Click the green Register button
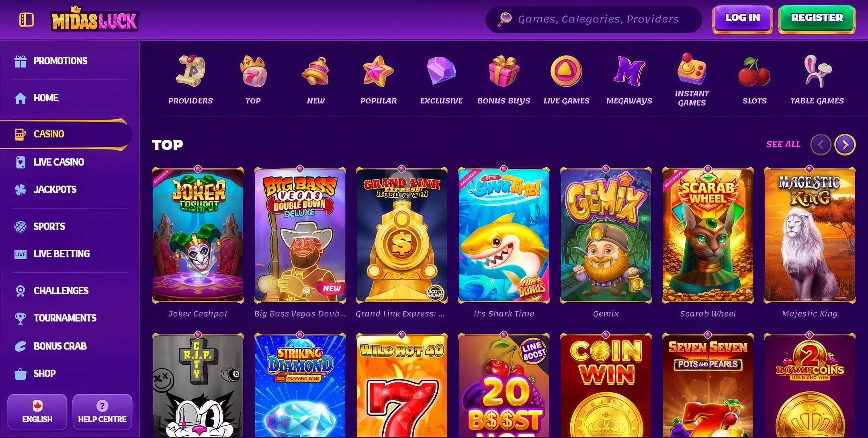The height and width of the screenshot is (438, 868). coord(817,18)
